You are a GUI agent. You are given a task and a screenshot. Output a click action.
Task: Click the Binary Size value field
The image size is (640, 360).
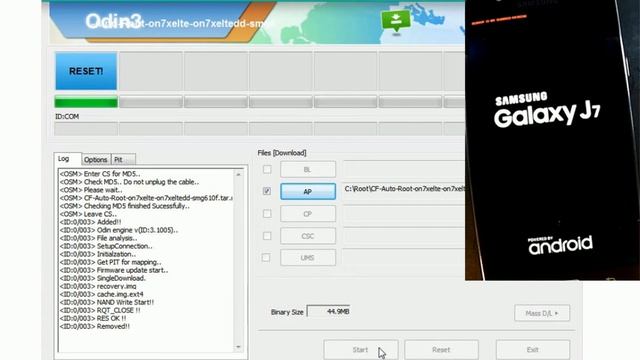pos(329,311)
